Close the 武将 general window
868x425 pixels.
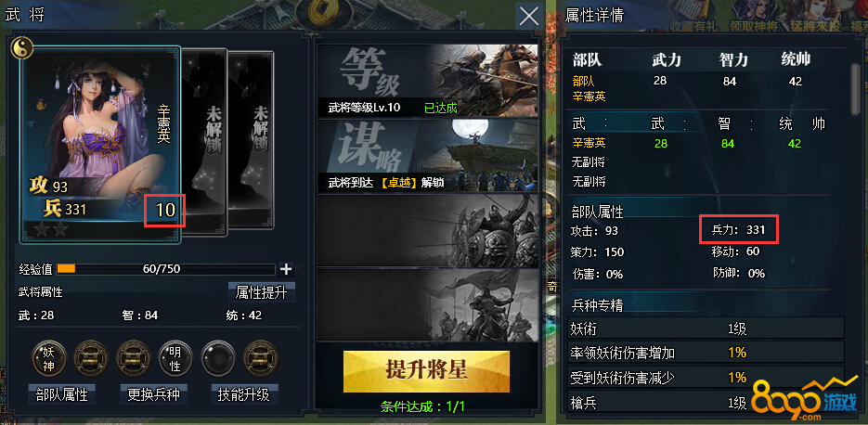(x=528, y=16)
